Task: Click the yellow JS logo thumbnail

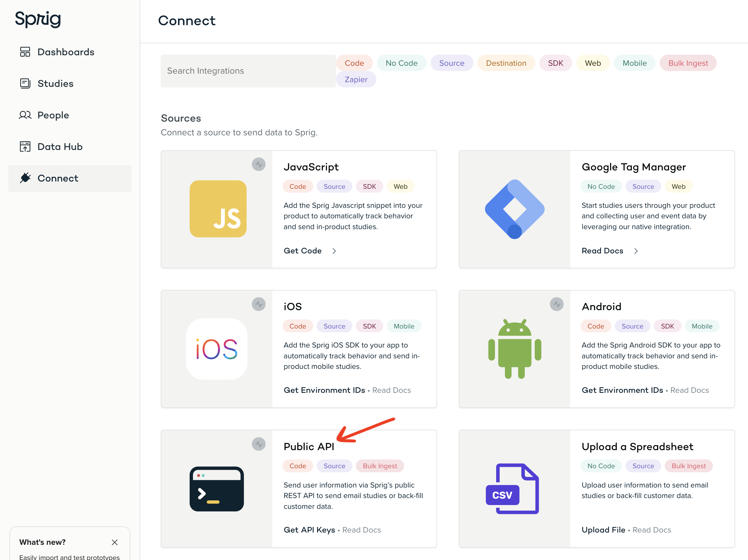Action: pyautogui.click(x=218, y=209)
